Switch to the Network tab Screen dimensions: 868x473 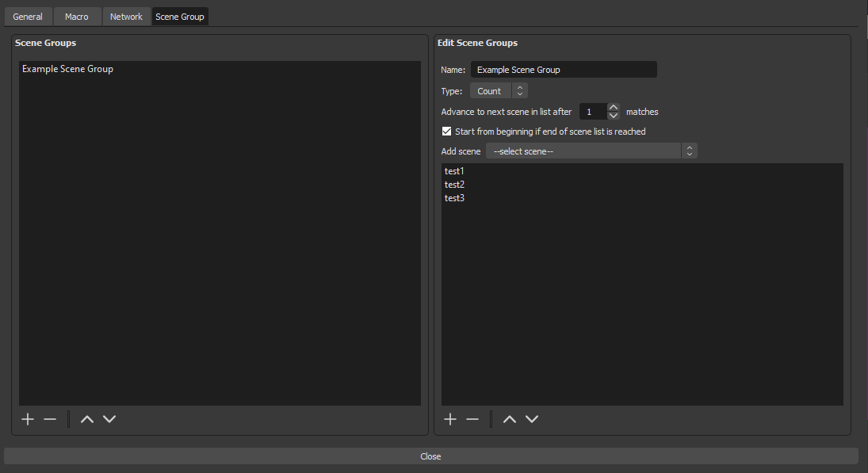coord(126,16)
